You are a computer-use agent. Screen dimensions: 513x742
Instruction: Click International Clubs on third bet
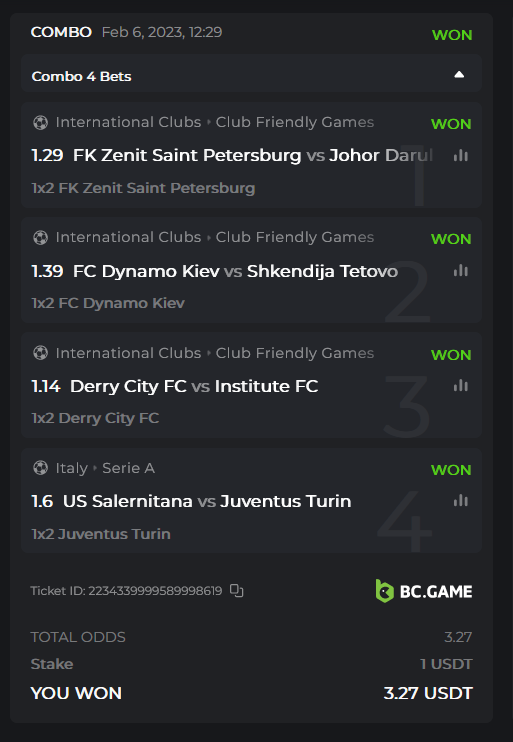coord(128,353)
